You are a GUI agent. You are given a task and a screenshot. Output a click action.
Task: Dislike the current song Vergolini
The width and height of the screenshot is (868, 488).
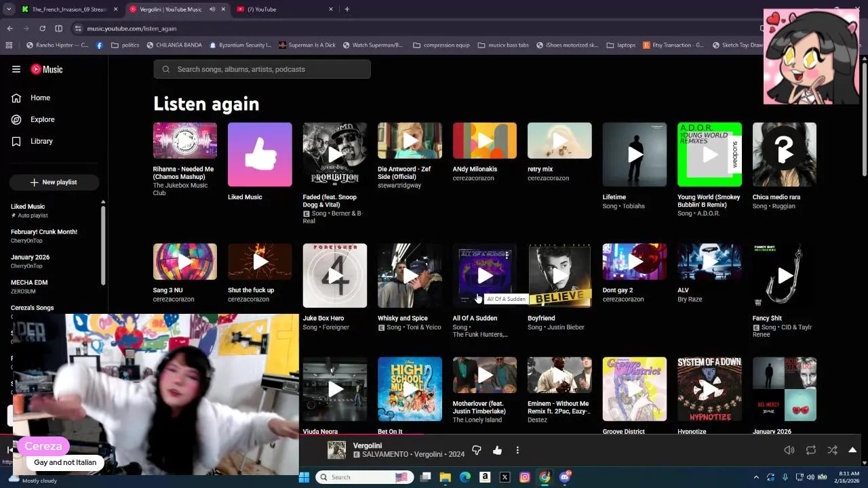[x=476, y=450]
